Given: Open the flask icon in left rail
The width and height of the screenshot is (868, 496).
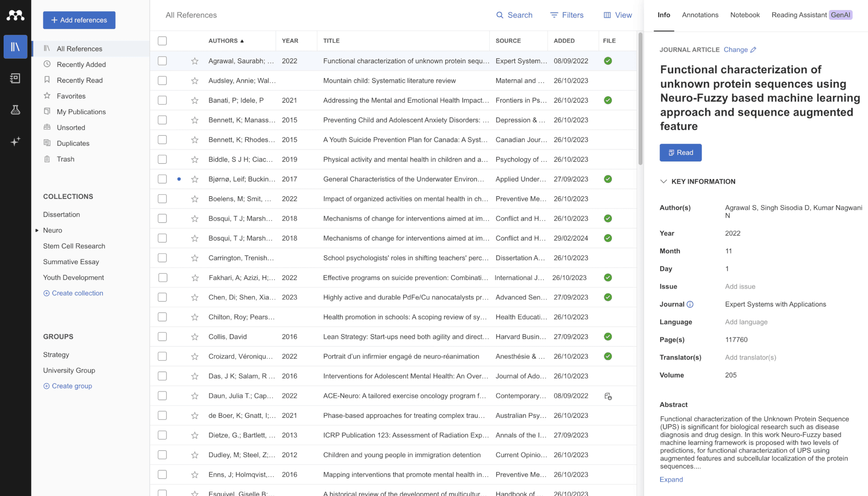Looking at the screenshot, I should (x=15, y=110).
